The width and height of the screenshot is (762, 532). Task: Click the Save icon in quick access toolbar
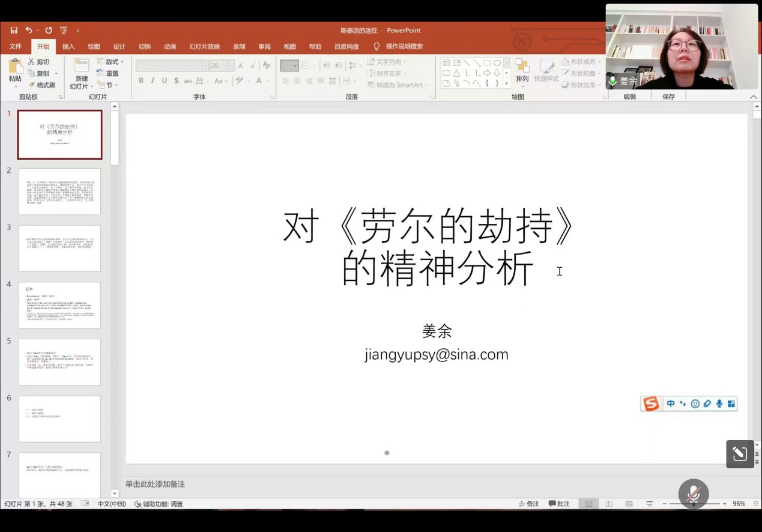(x=14, y=31)
